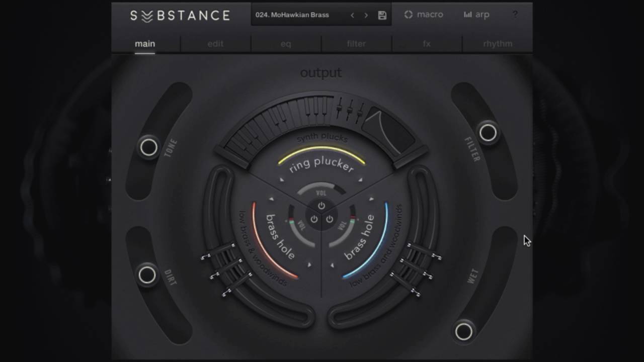Image resolution: width=644 pixels, height=362 pixels.
Task: Click the left arrow beside ring plucker
Action: tap(282, 179)
